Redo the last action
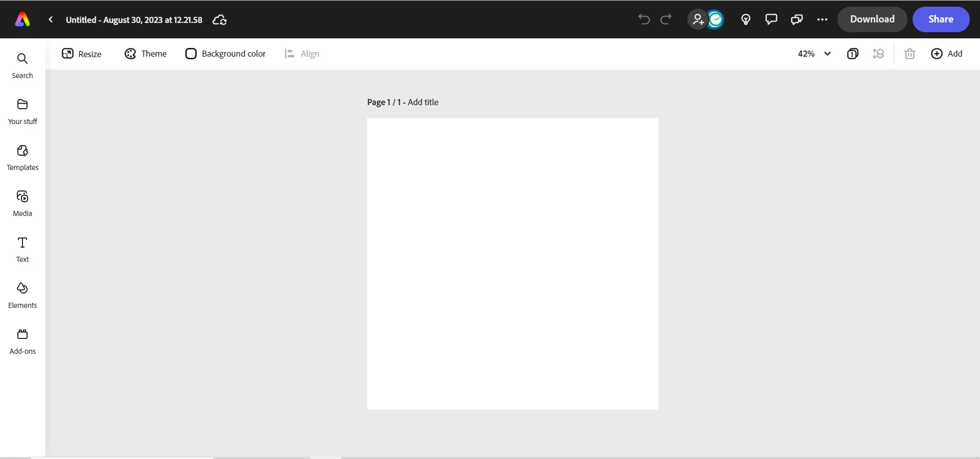The image size is (980, 459). (x=666, y=19)
